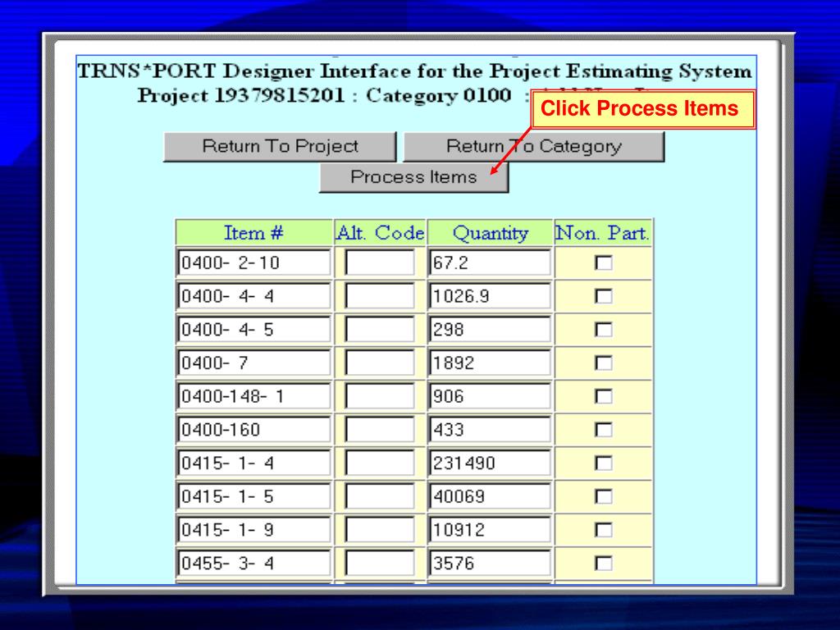Click the item field containing 0400- 4- 5
The image size is (840, 630).
pyautogui.click(x=254, y=329)
